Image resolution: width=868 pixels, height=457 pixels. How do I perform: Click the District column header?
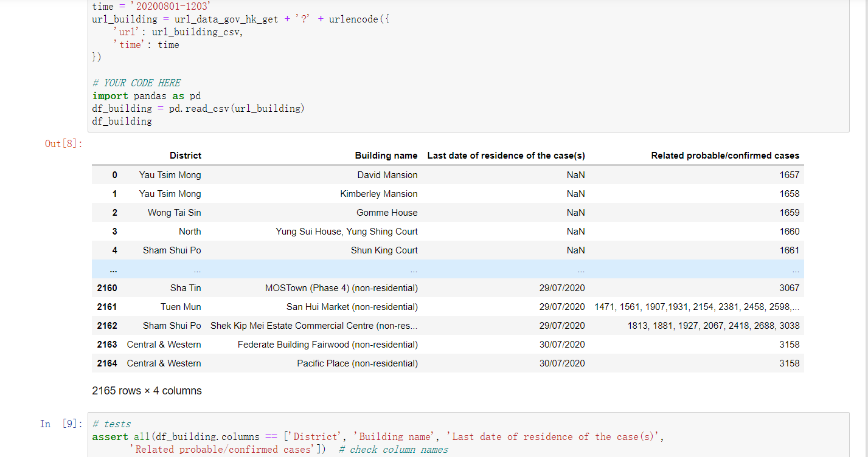(x=185, y=156)
